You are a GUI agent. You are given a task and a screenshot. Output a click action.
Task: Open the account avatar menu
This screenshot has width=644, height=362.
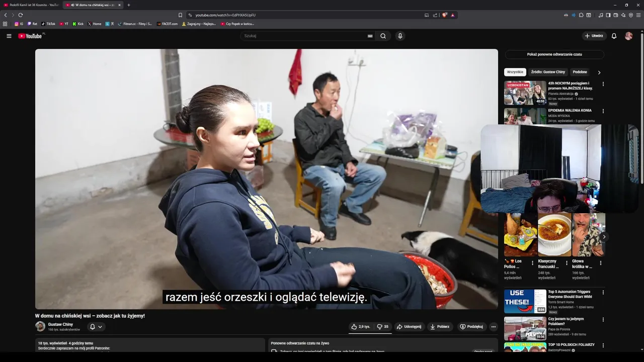[628, 36]
